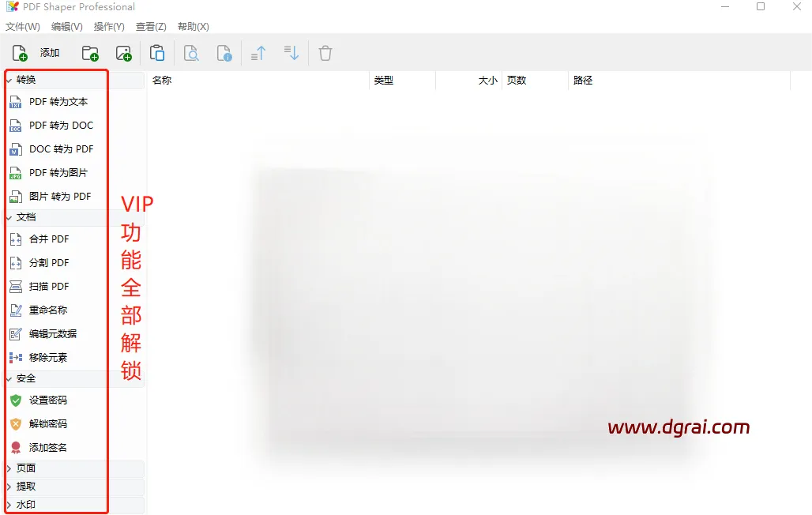Sort by 名称 column header
Image resolution: width=812 pixels, height=515 pixels.
[x=162, y=81]
